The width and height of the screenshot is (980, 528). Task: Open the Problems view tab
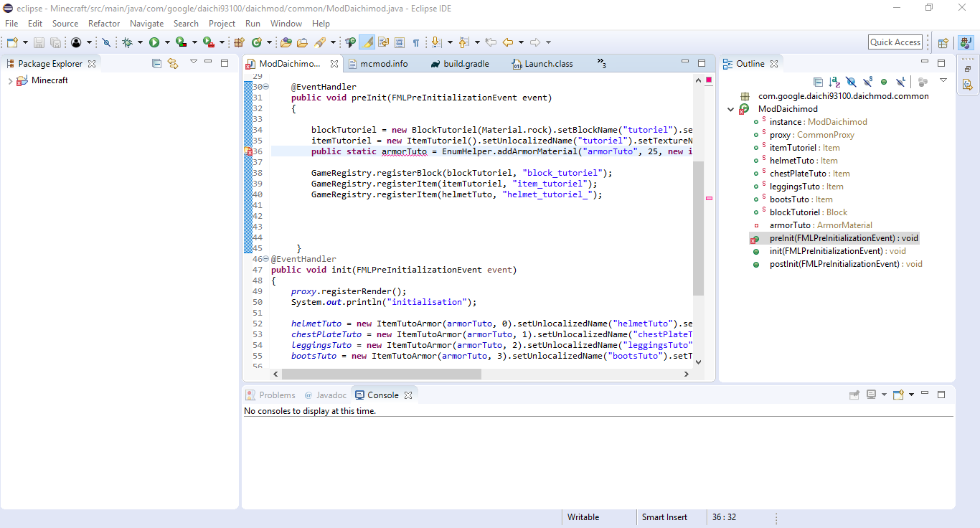coord(276,395)
